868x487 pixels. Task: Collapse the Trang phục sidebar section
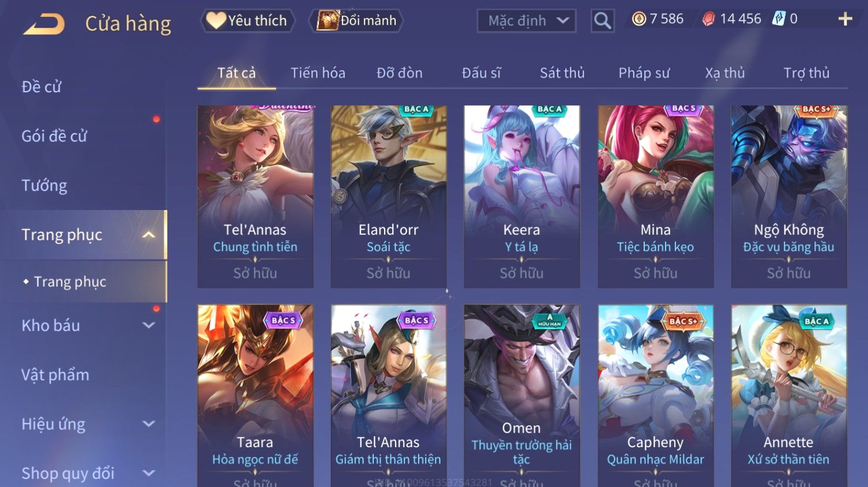(x=149, y=235)
